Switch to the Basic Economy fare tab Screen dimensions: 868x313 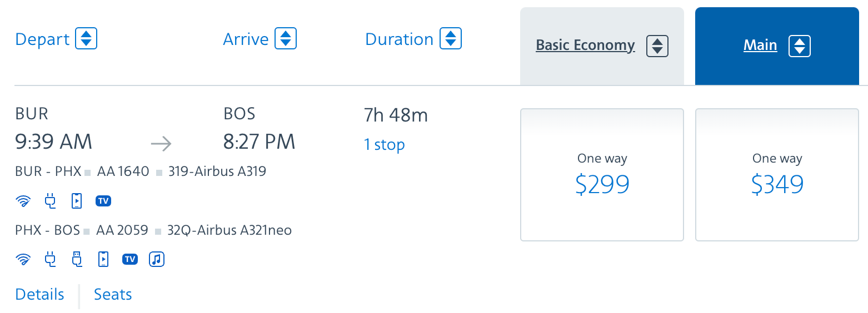(x=585, y=46)
